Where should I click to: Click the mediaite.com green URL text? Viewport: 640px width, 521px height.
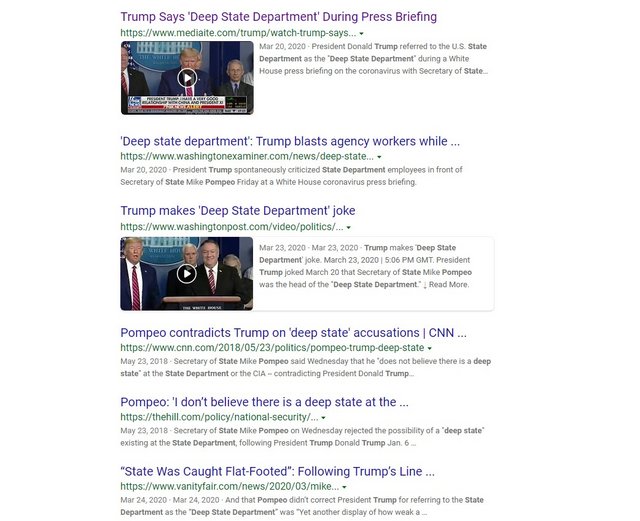click(238, 33)
